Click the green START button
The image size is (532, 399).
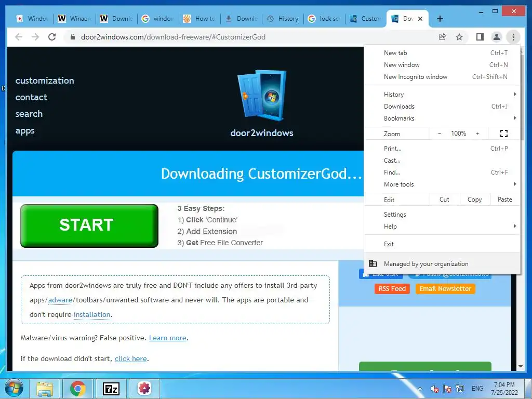[x=89, y=225]
